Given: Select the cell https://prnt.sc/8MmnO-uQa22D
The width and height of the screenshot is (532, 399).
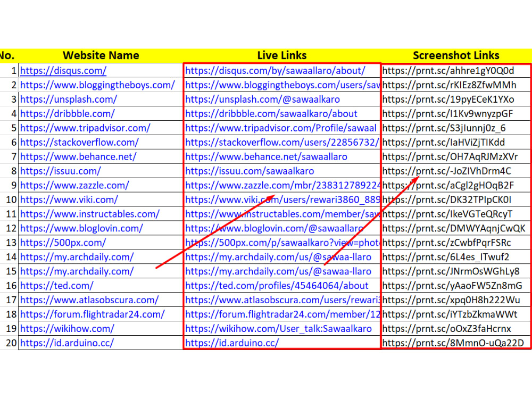Looking at the screenshot, I should [x=456, y=343].
